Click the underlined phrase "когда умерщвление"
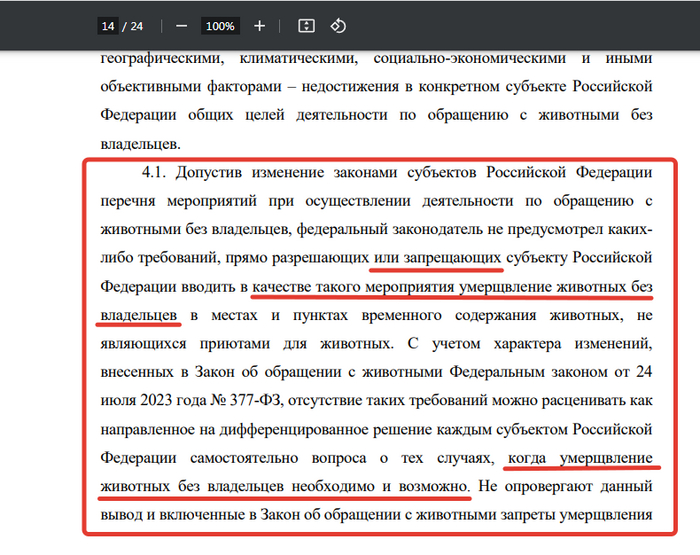Screen dimensions: 700x555 [580, 458]
